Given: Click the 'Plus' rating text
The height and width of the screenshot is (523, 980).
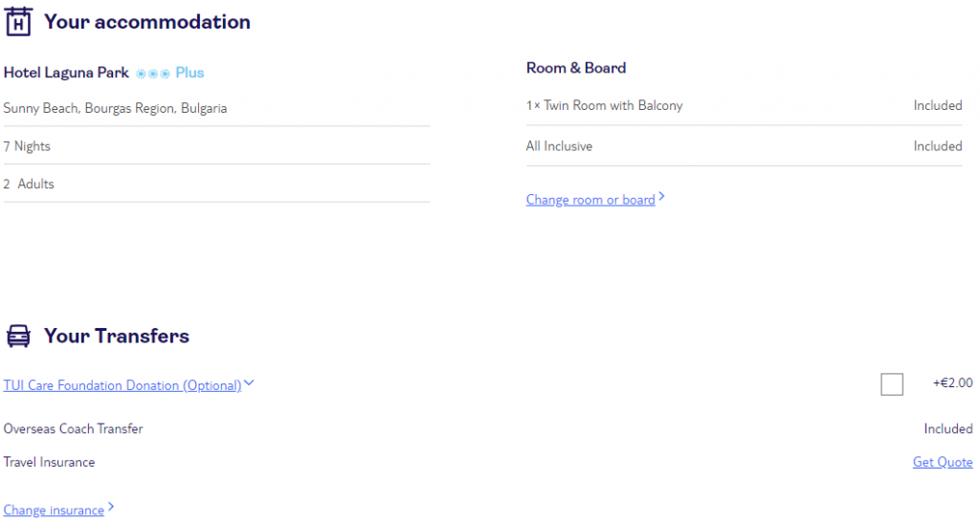Looking at the screenshot, I should pos(189,73).
